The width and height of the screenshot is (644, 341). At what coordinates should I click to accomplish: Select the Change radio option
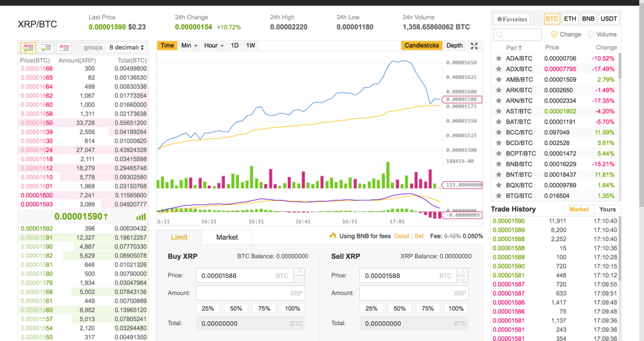tap(554, 34)
